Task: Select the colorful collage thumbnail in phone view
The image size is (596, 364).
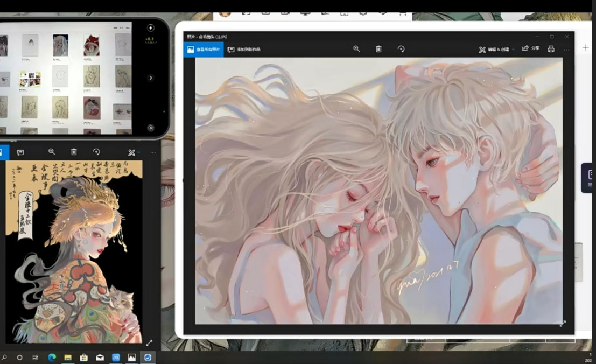Action: 30,79
